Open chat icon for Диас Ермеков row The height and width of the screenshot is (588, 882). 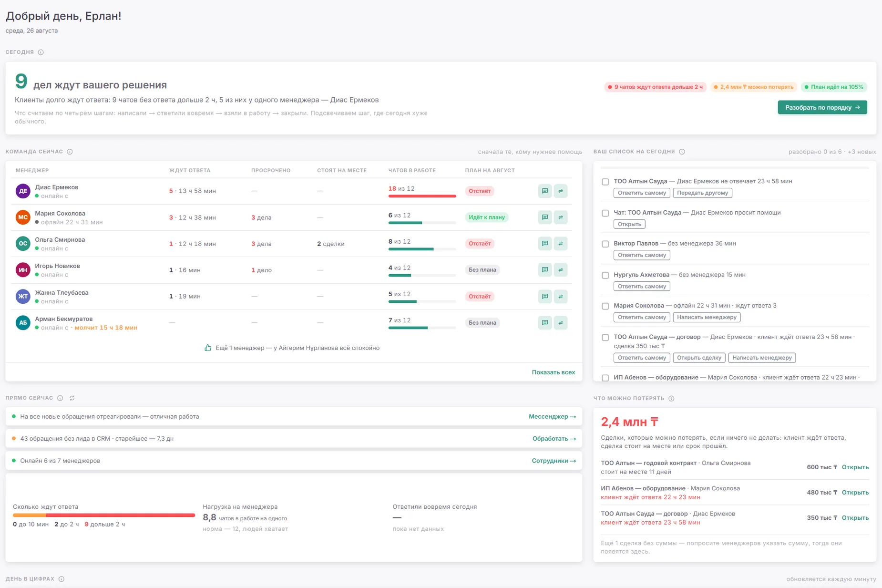tap(544, 191)
